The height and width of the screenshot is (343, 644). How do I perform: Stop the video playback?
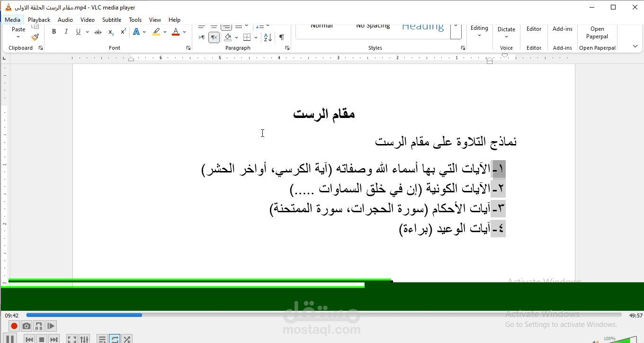[42, 339]
